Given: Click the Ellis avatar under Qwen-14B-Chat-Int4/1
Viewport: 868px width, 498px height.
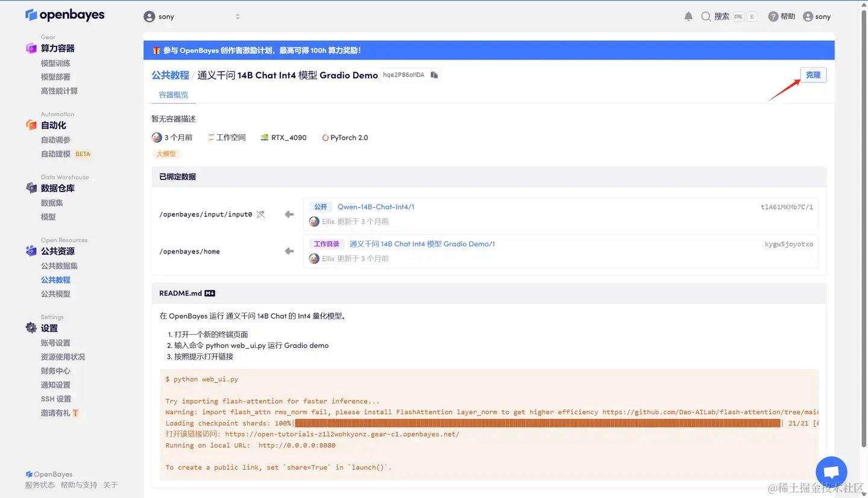Looking at the screenshot, I should click(x=314, y=222).
